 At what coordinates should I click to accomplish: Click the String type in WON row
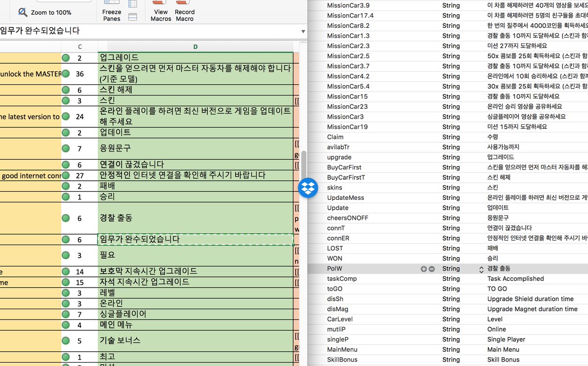click(x=451, y=258)
